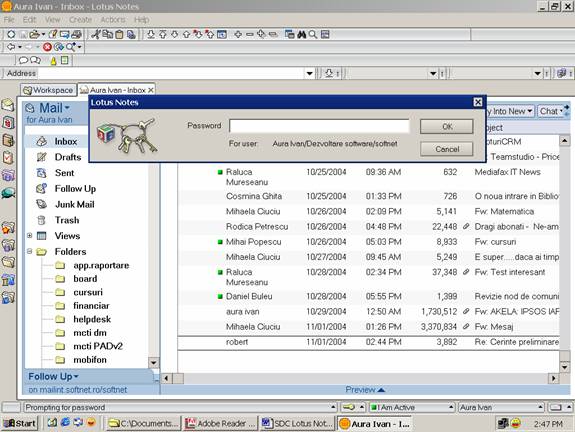Select the Sent folder
This screenshot has width=575, height=432.
(64, 173)
